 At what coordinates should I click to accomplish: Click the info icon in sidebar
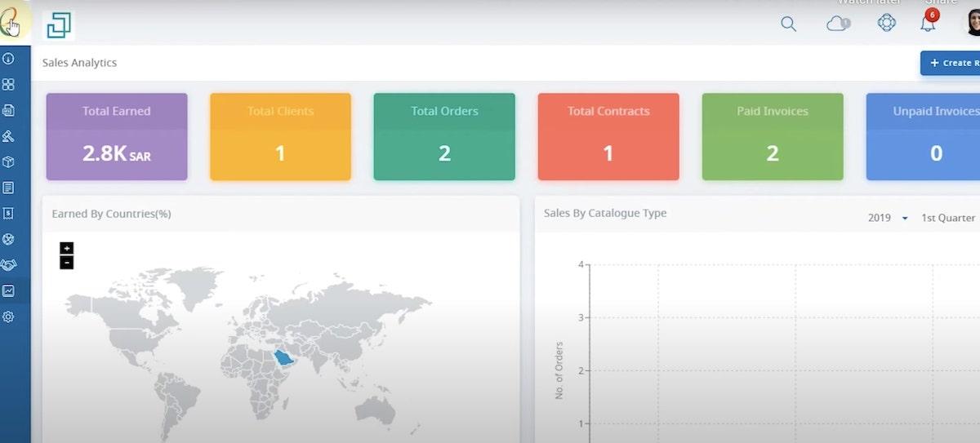[x=9, y=59]
